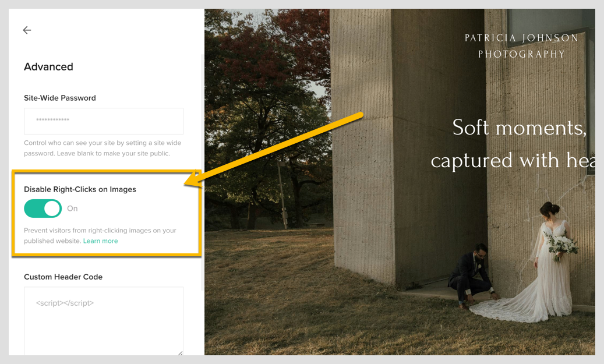Go back using the left arrow icon

(27, 30)
